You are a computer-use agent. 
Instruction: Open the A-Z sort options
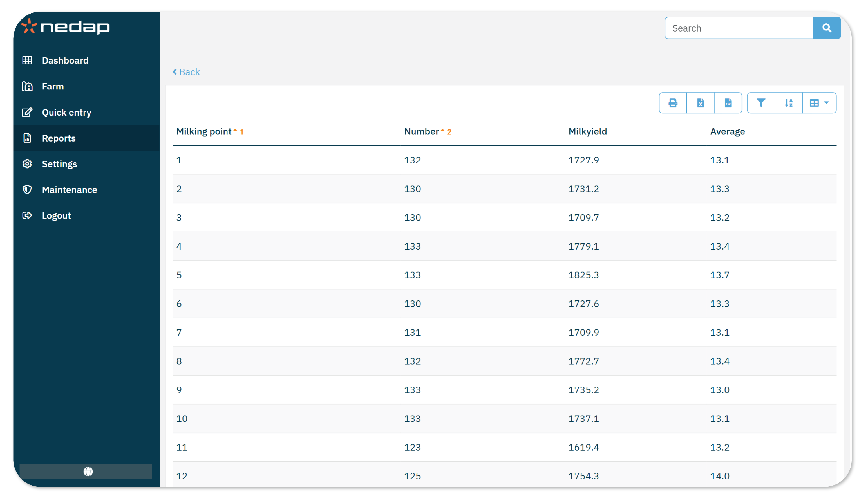pos(789,103)
